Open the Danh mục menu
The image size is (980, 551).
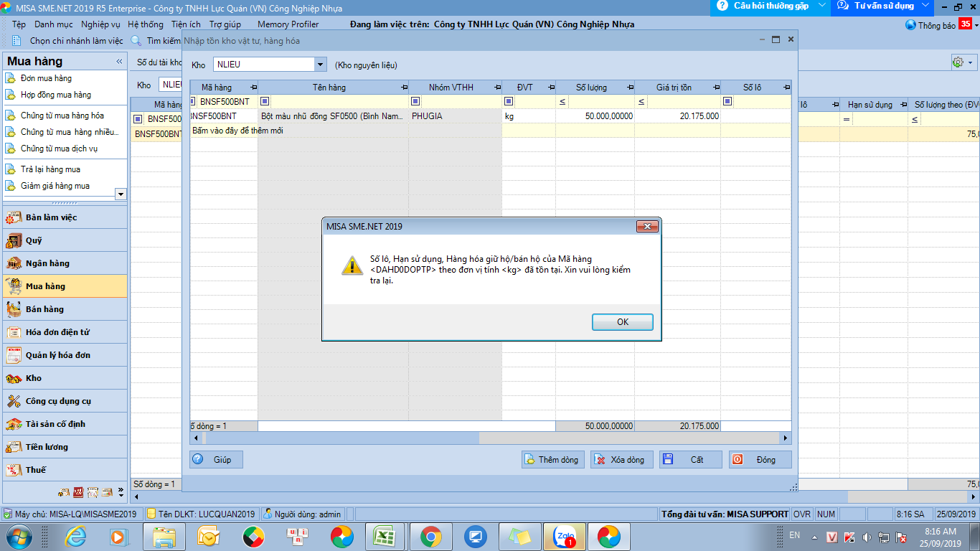pos(53,24)
